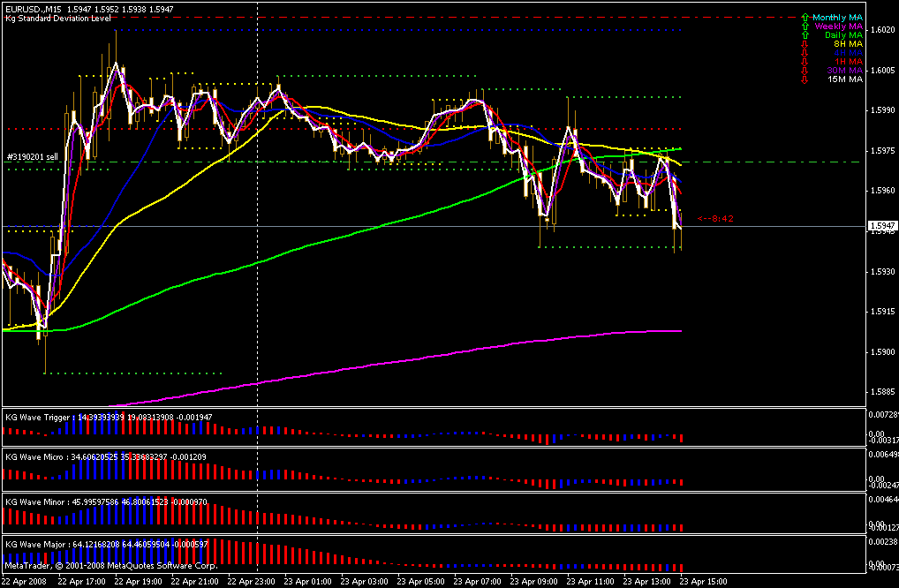The height and width of the screenshot is (588, 899).
Task: Click the 22 Apr 21:00 time label
Action: 195,581
